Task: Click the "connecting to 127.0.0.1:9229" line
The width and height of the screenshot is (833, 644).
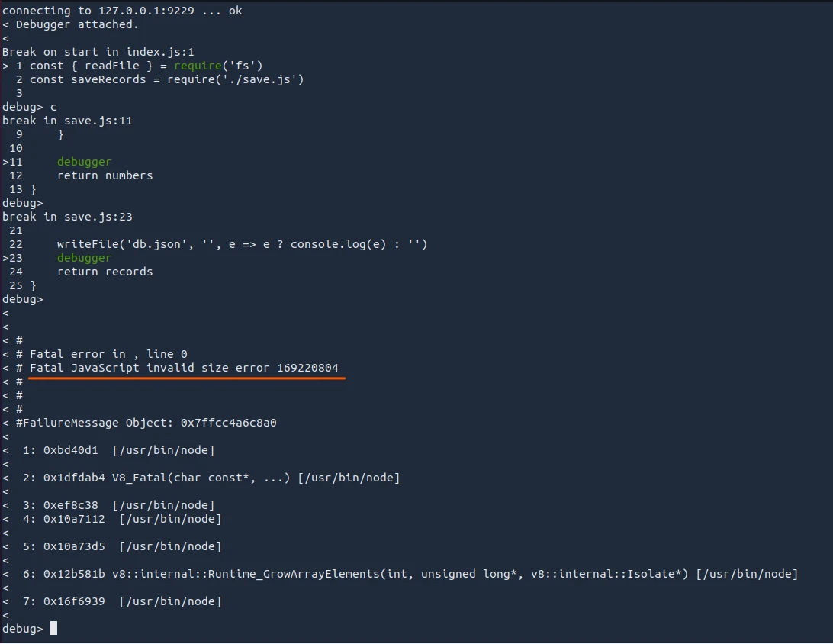Action: [122, 11]
